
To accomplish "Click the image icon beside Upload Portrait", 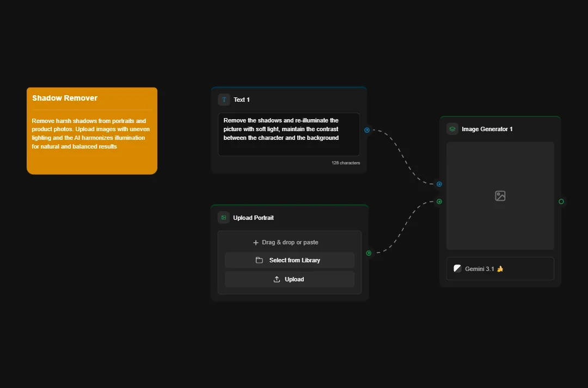I will coord(223,218).
